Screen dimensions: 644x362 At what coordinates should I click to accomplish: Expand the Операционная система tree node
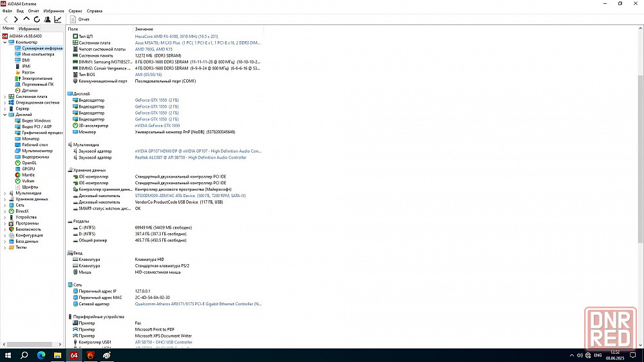coord(5,102)
